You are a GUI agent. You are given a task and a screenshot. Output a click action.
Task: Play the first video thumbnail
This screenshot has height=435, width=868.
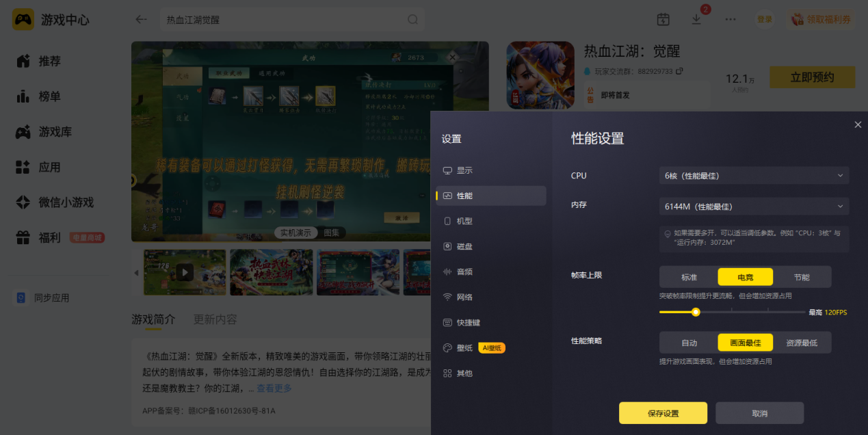point(185,272)
